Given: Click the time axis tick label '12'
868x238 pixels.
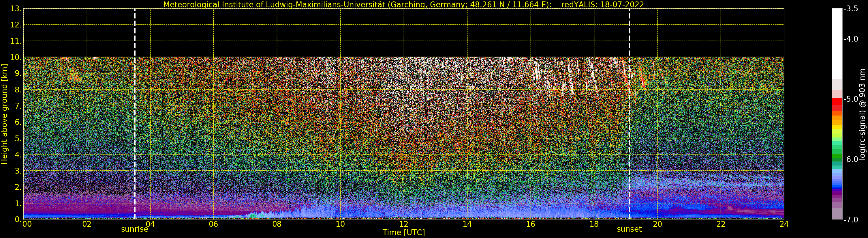Looking at the screenshot, I should tap(404, 224).
